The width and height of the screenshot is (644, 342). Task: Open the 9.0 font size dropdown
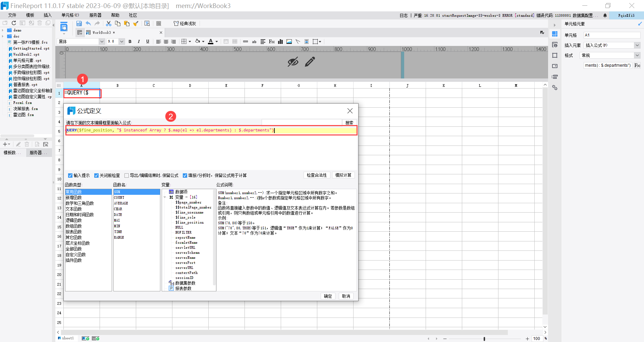[x=122, y=42]
